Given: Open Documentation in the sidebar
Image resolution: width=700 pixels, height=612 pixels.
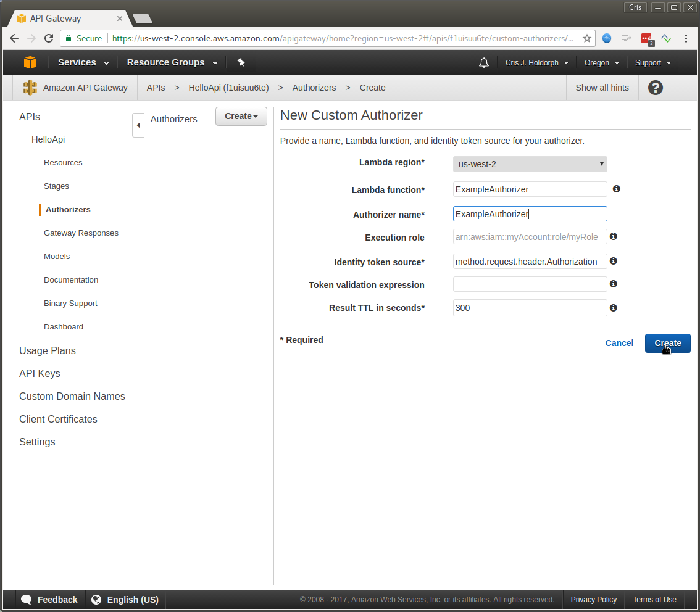Looking at the screenshot, I should [x=71, y=279].
